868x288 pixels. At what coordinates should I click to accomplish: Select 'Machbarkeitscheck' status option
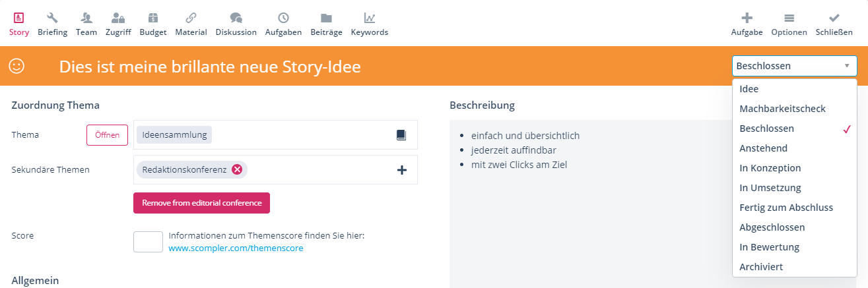coord(782,109)
